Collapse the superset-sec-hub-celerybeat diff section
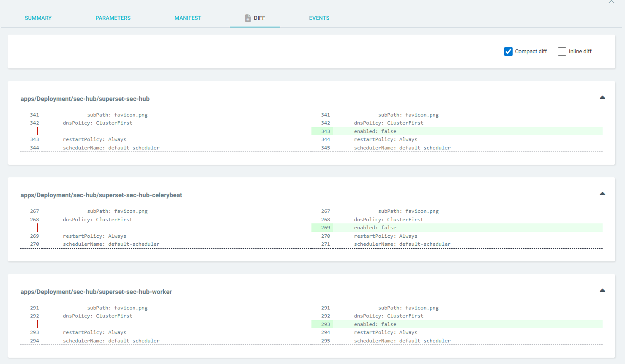625x364 pixels. pyautogui.click(x=603, y=194)
